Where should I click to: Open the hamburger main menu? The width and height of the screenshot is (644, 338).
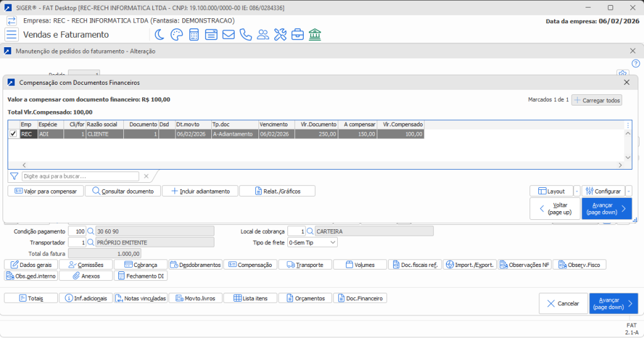coord(11,35)
